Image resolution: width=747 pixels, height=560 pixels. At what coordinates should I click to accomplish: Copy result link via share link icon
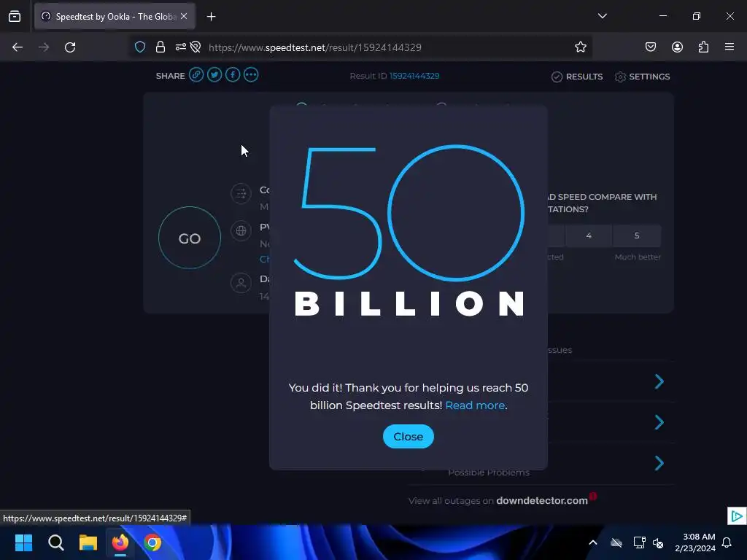pyautogui.click(x=196, y=75)
